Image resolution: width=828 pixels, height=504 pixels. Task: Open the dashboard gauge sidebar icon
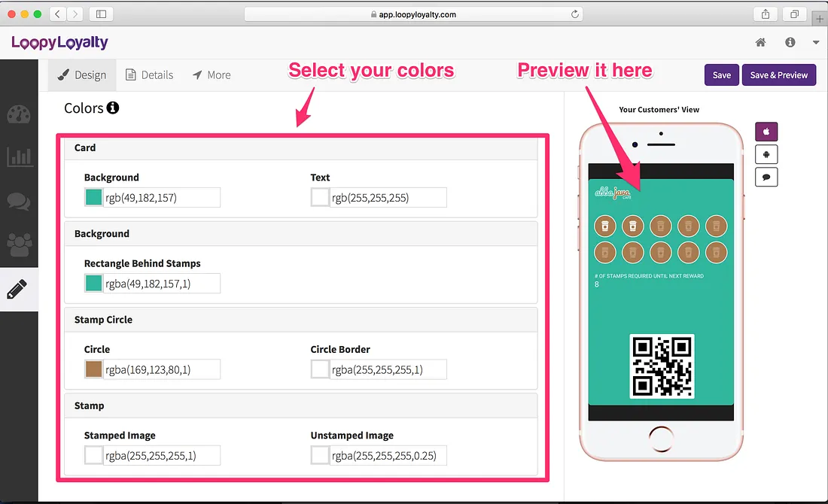[19, 114]
